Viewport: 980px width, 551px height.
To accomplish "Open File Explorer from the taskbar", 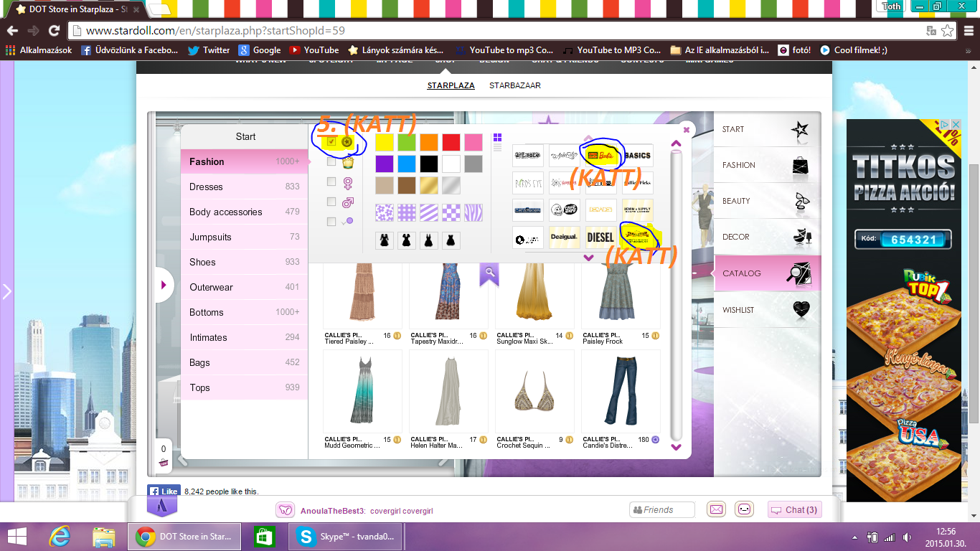I will (104, 537).
